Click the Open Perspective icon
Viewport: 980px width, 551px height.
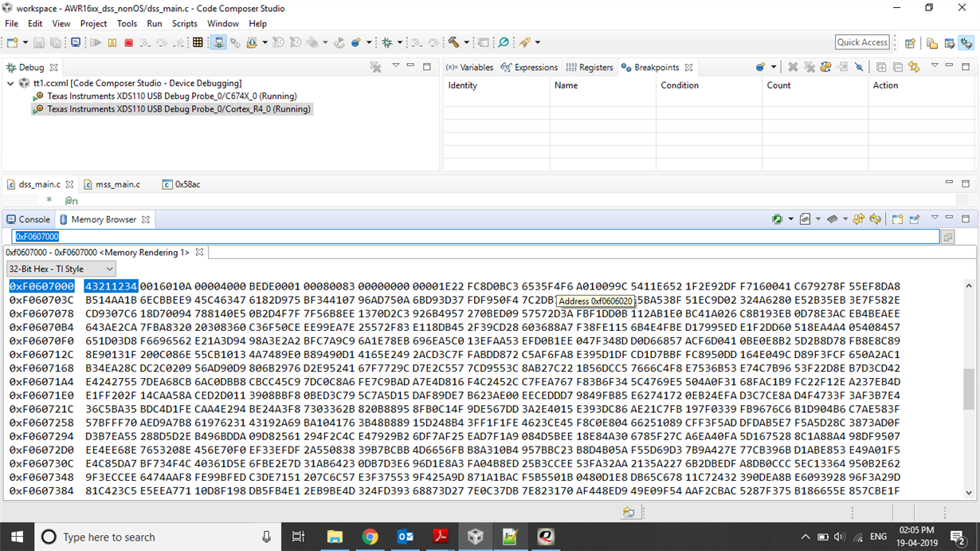pos(910,43)
